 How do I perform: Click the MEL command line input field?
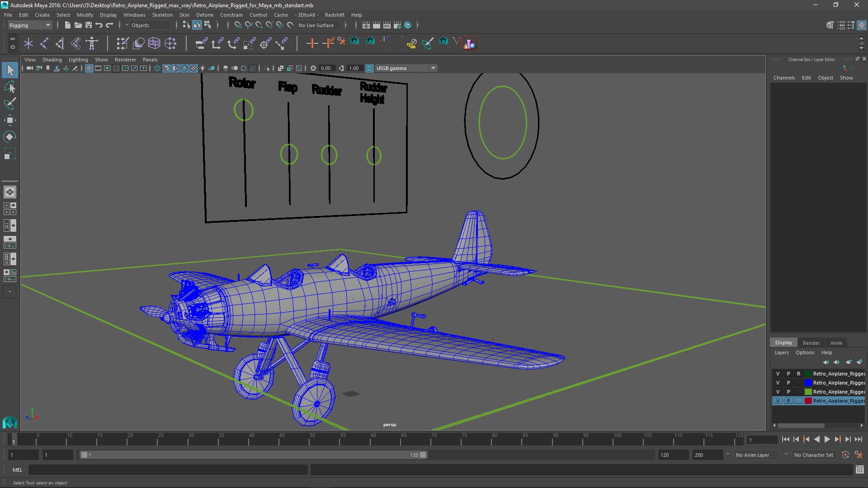[x=168, y=470]
